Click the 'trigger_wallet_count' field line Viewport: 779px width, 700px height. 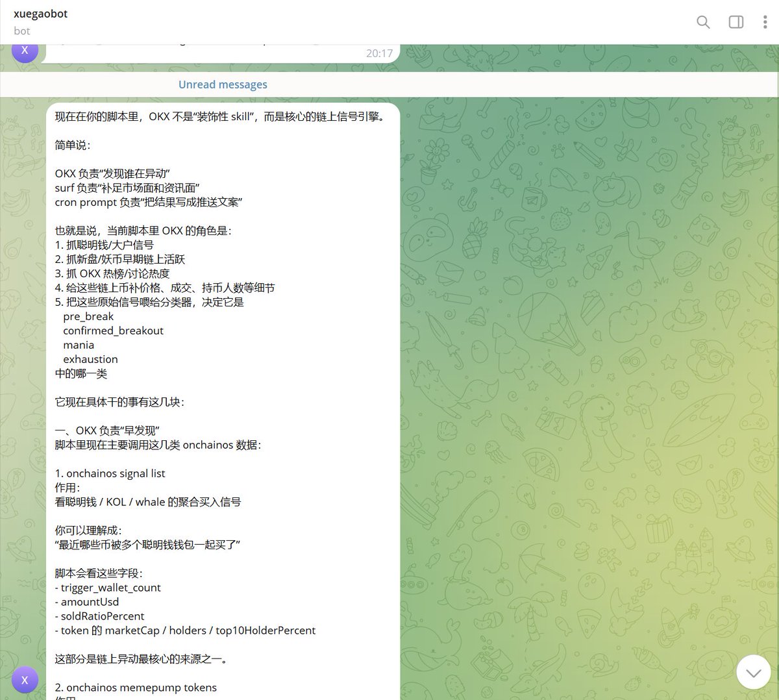109,587
